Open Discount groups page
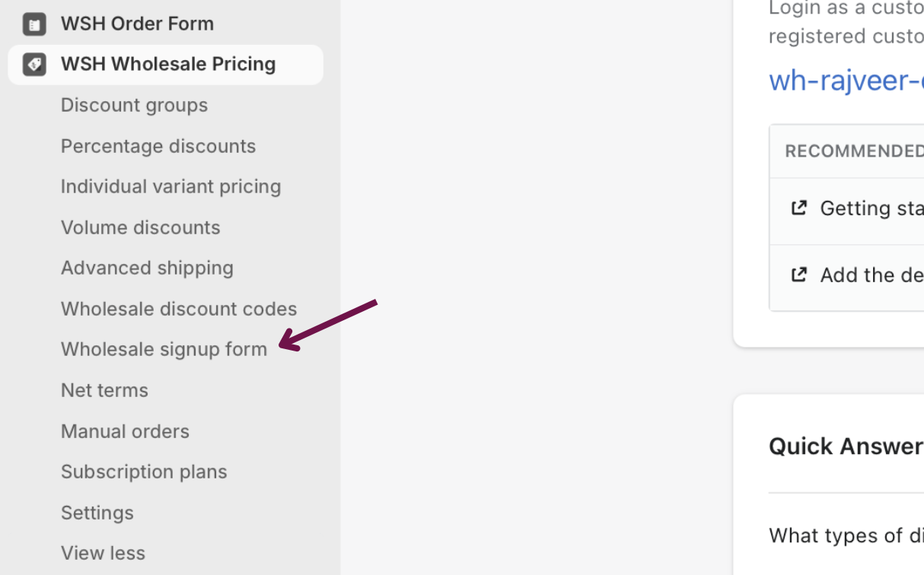Screen dimensions: 924x575 pos(134,105)
